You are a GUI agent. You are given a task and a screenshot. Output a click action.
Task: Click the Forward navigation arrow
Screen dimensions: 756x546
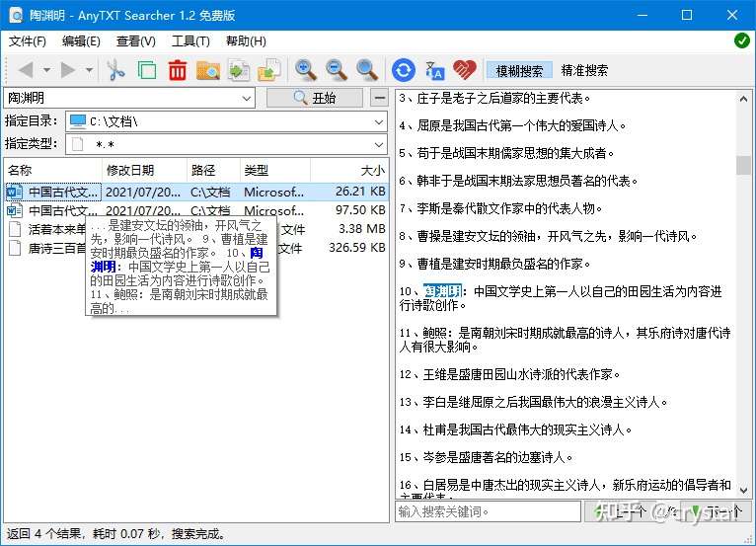[68, 70]
